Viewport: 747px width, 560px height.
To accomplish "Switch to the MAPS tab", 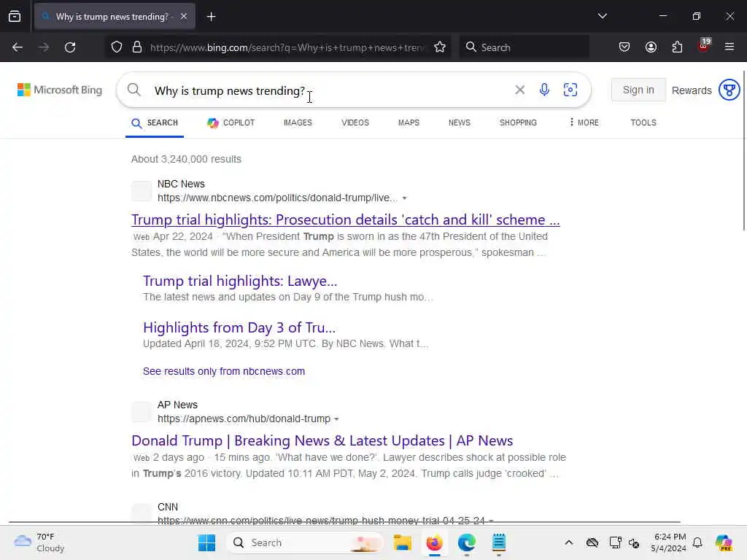I will click(x=409, y=122).
